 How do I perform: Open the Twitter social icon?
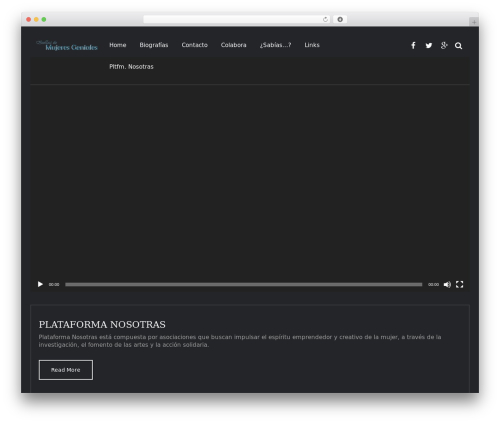tap(429, 45)
